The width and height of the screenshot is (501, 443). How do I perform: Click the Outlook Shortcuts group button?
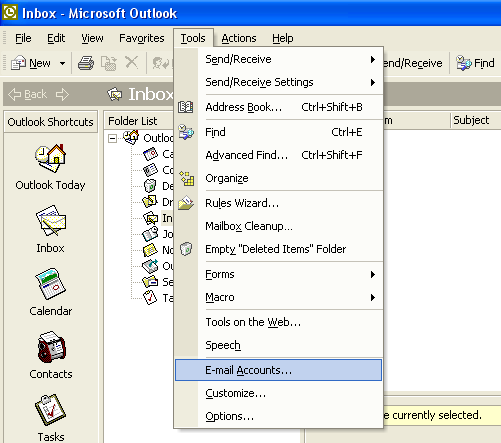pyautogui.click(x=51, y=122)
